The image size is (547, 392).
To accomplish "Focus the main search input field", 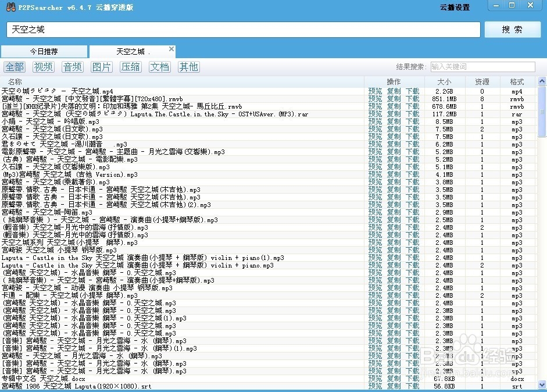I will click(243, 30).
